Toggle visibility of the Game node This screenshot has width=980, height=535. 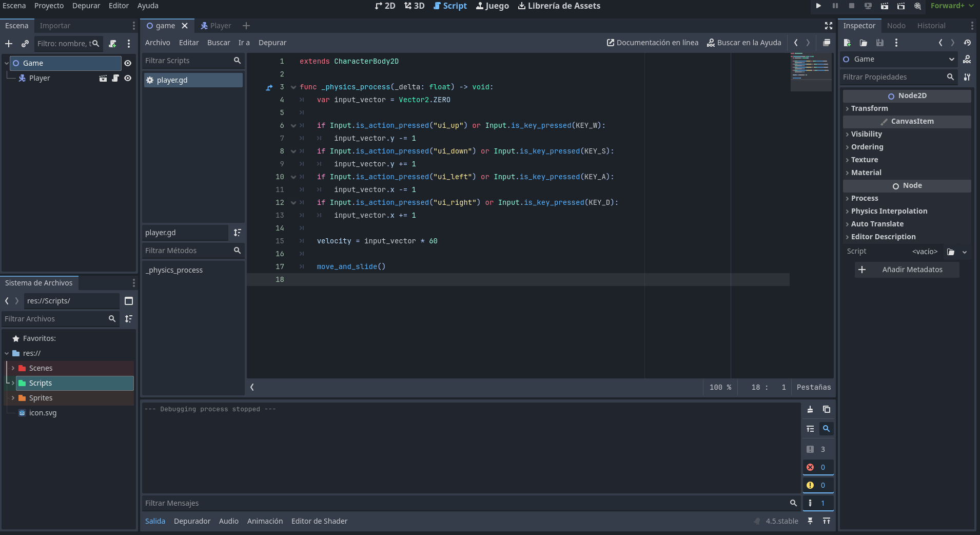(x=128, y=63)
